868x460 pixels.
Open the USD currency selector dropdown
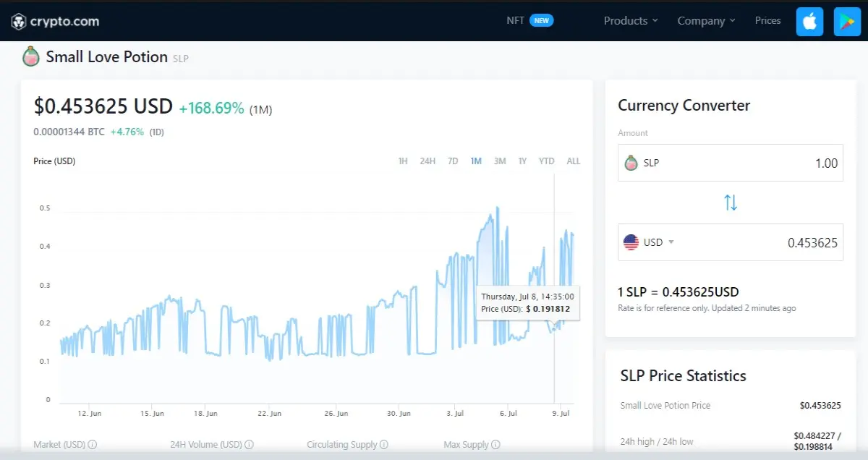click(x=658, y=242)
